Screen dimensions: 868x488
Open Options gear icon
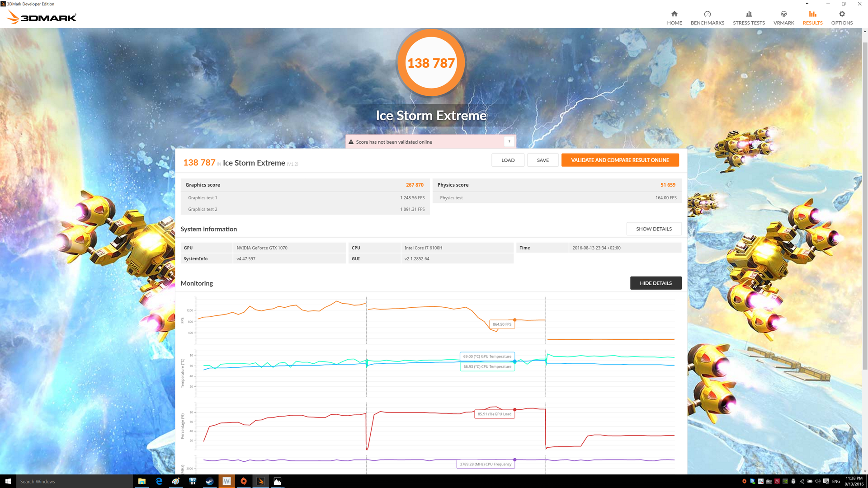tap(842, 14)
